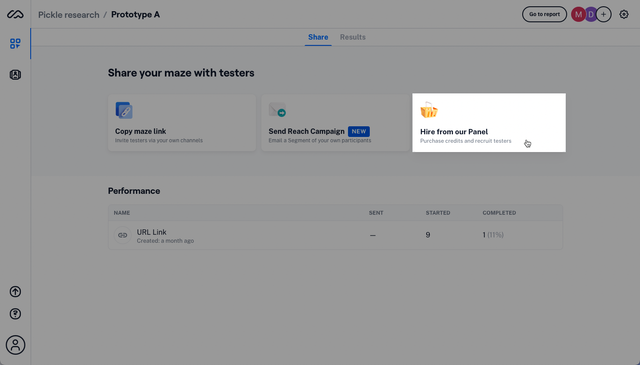
Task: Click the URL Link chain icon
Action: coord(122,235)
